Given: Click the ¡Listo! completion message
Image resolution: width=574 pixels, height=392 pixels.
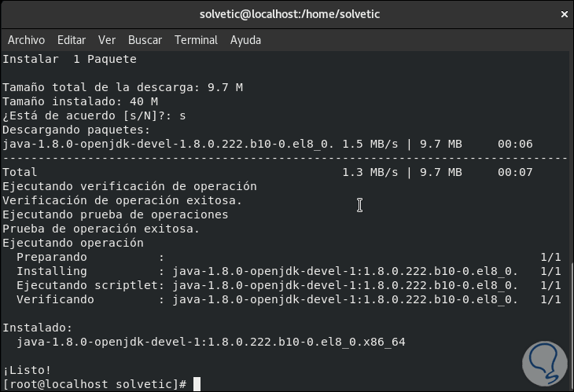Looking at the screenshot, I should tap(28, 370).
